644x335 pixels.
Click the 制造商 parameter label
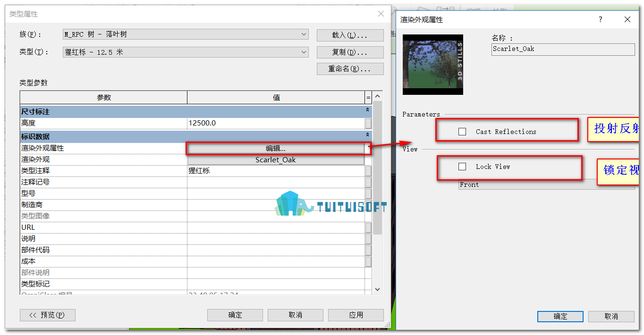point(32,205)
